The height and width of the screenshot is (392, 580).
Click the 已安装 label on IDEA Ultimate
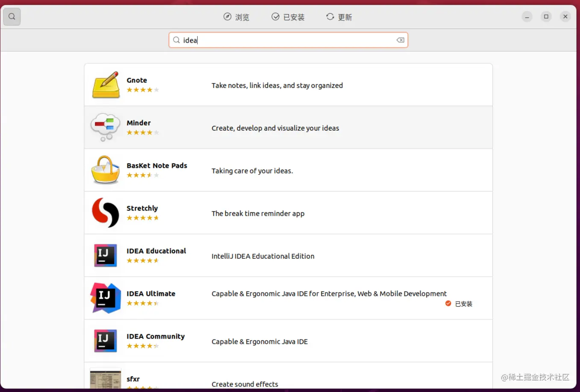(x=463, y=304)
